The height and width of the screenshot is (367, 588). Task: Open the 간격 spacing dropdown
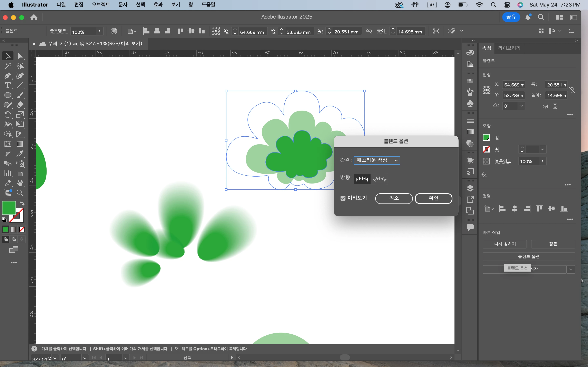[377, 160]
